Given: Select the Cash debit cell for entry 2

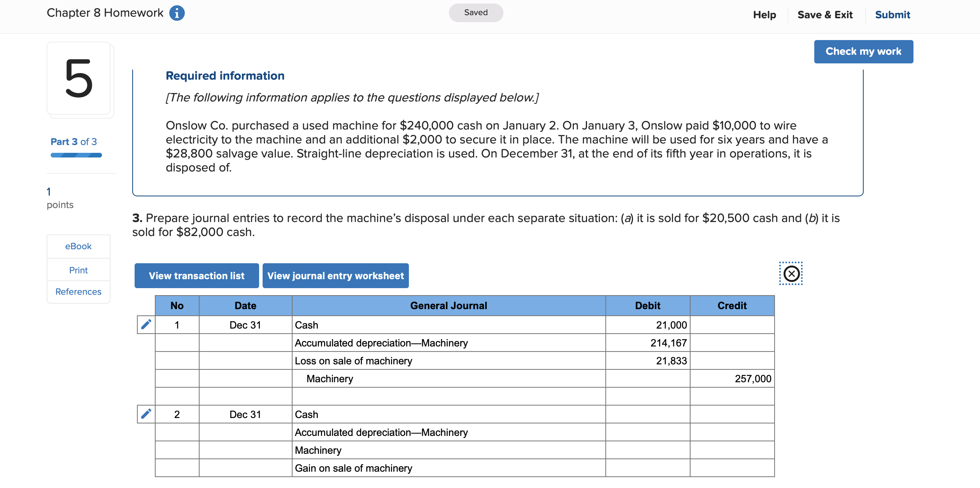Looking at the screenshot, I should (x=647, y=415).
